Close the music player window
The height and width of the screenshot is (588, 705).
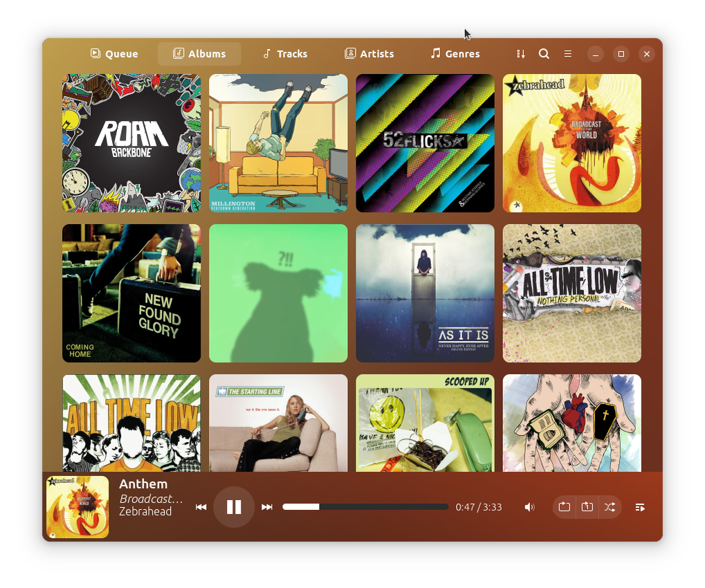pos(647,54)
